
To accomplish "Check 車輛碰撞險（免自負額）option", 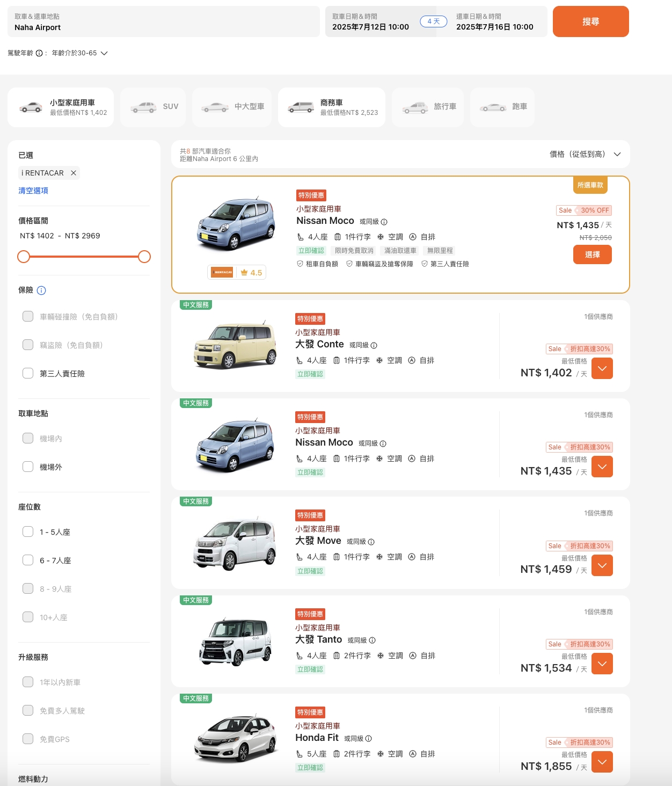I will [28, 316].
